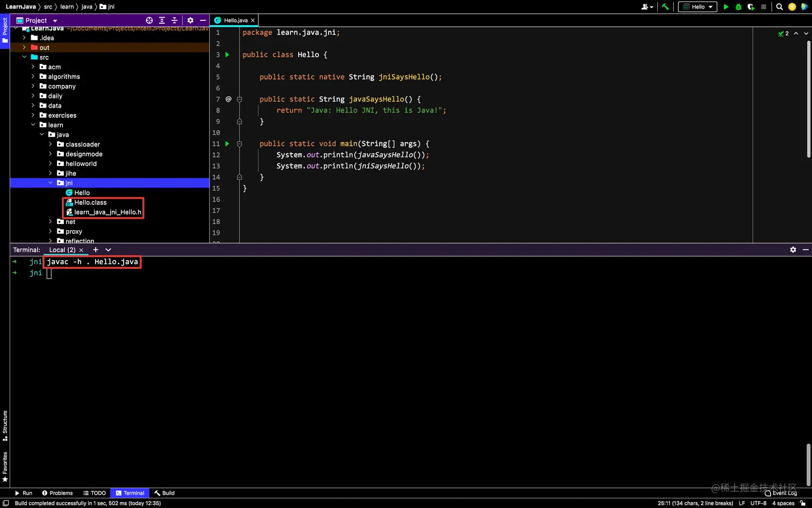Image resolution: width=812 pixels, height=508 pixels.
Task: Toggle the Structure tool window sidebar button
Action: click(x=5, y=425)
